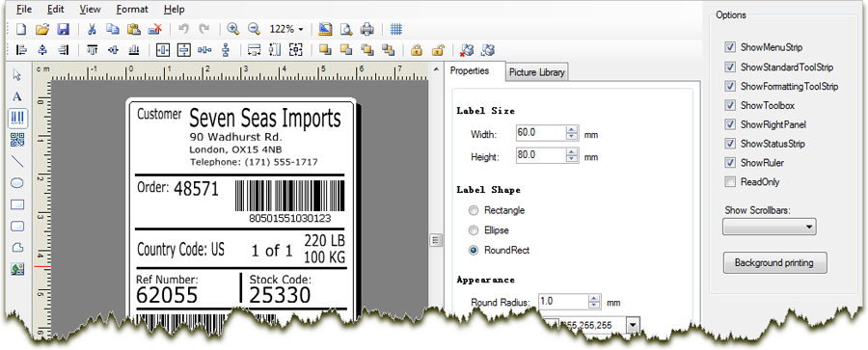This screenshot has height=350, width=868.
Task: Select the Rectangle label shape
Action: tap(474, 210)
